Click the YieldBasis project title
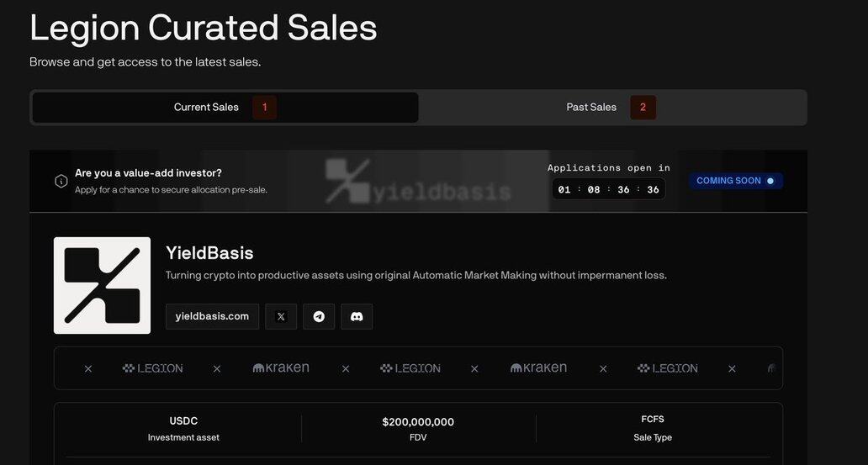 (209, 253)
